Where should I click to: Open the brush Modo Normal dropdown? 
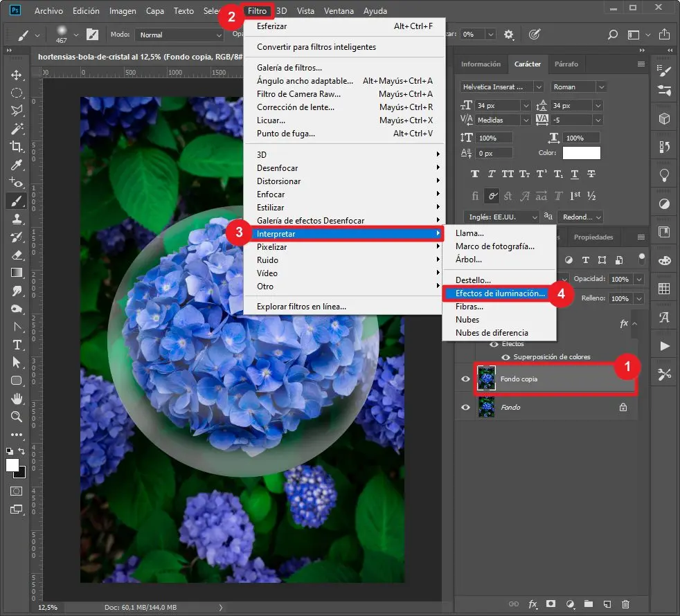point(179,35)
